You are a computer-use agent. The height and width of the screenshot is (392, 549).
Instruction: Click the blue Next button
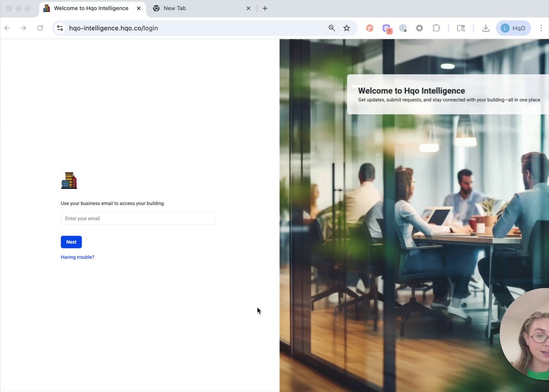[71, 242]
